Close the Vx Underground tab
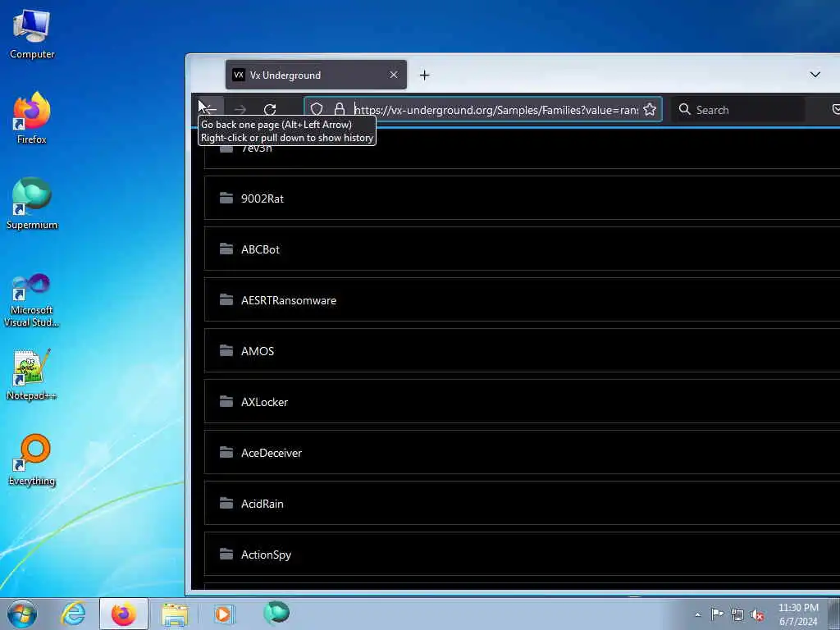 pos(394,75)
